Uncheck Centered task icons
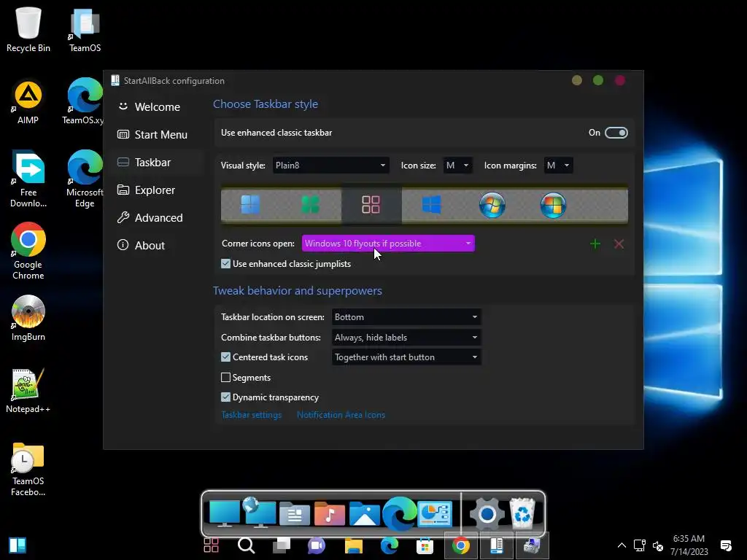Viewport: 747px width, 560px height. [x=226, y=357]
